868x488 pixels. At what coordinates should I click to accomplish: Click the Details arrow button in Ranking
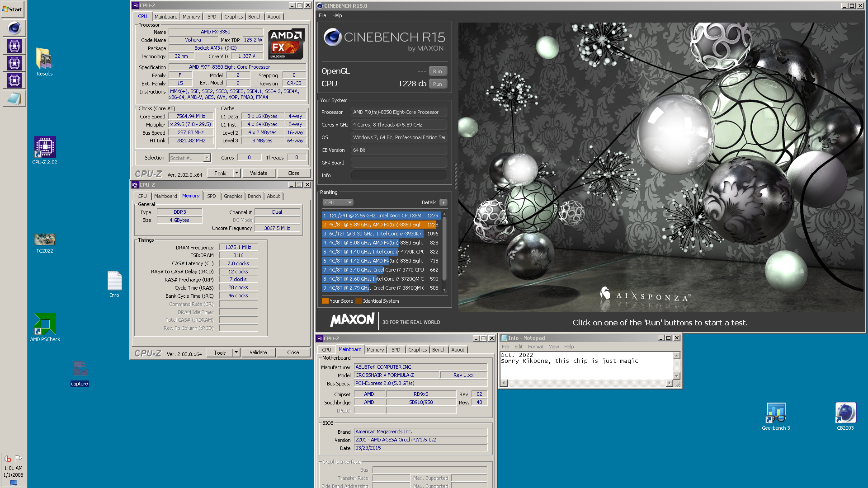443,202
